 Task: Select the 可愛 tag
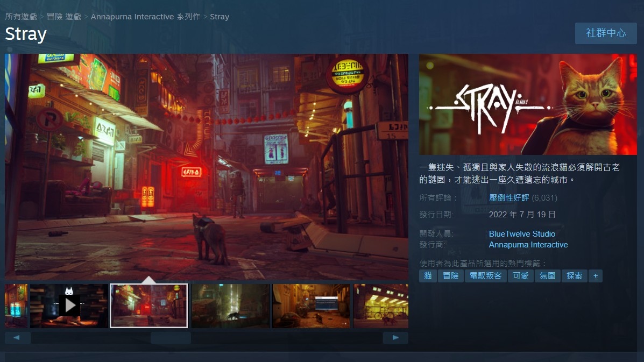[x=520, y=276]
